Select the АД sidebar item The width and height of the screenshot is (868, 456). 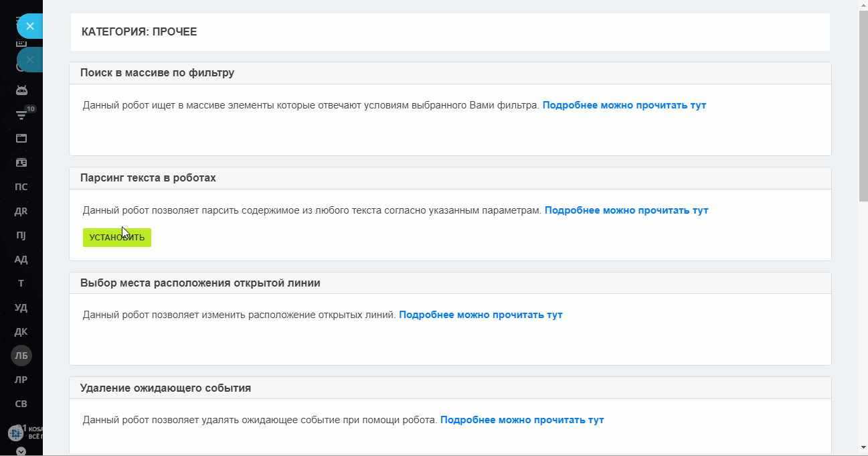pos(21,259)
